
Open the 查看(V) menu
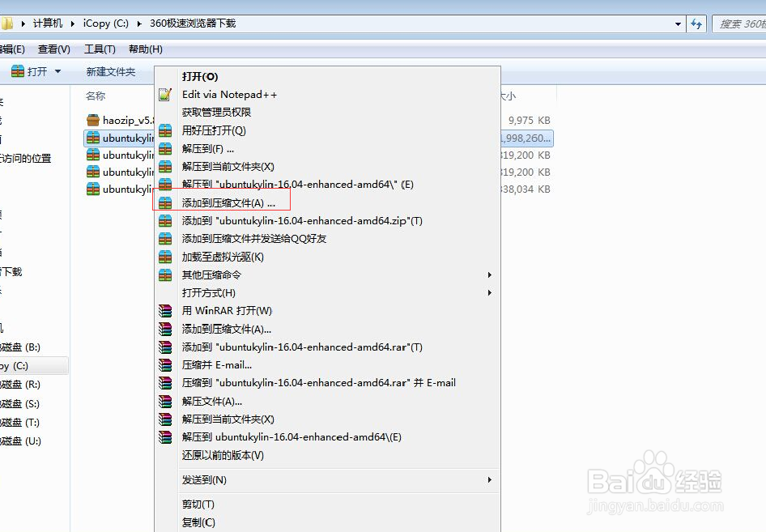coord(54,49)
